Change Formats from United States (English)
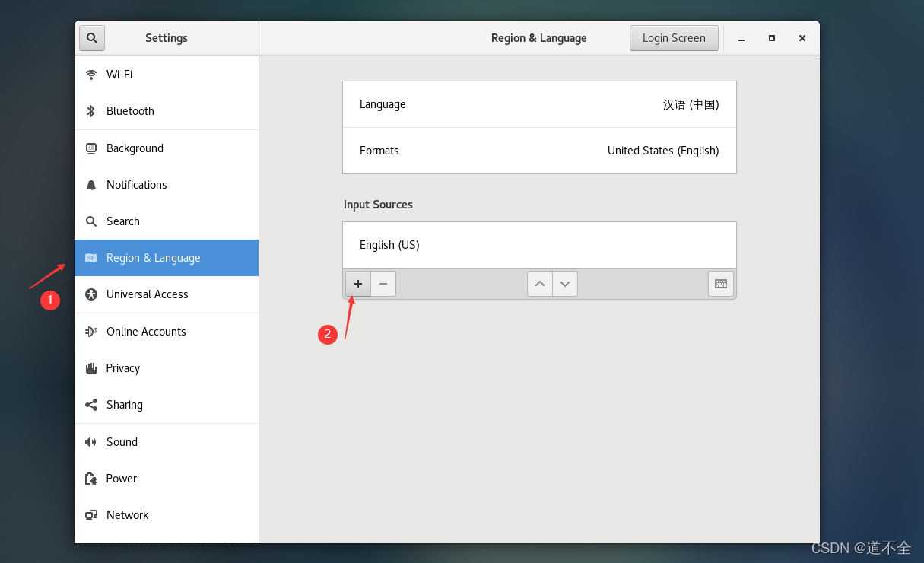 [539, 151]
